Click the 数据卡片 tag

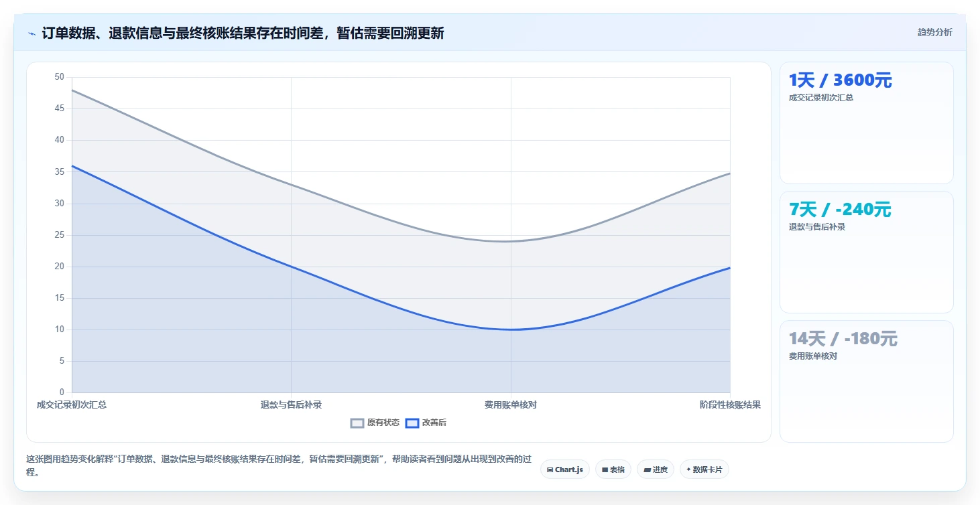coord(704,470)
